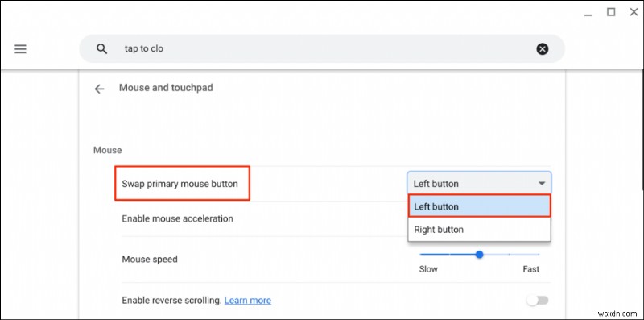This screenshot has height=320, width=644.
Task: Click the 'Mouse' section heading
Action: 108,150
